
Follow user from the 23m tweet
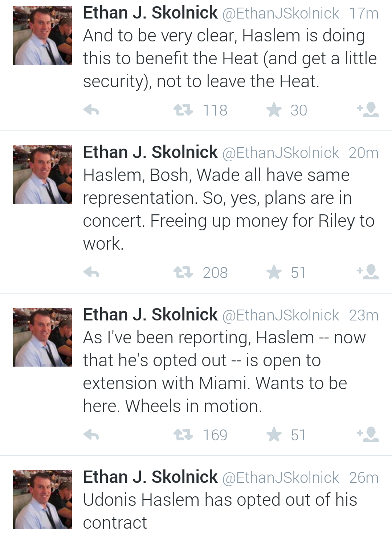coord(368,434)
